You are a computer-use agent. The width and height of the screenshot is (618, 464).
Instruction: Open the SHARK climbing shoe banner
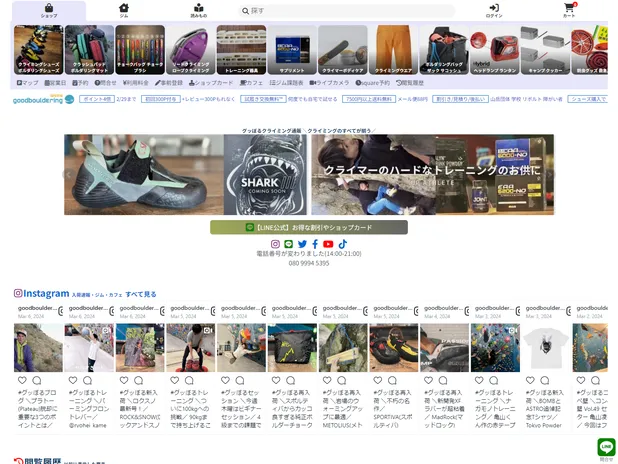(x=185, y=175)
